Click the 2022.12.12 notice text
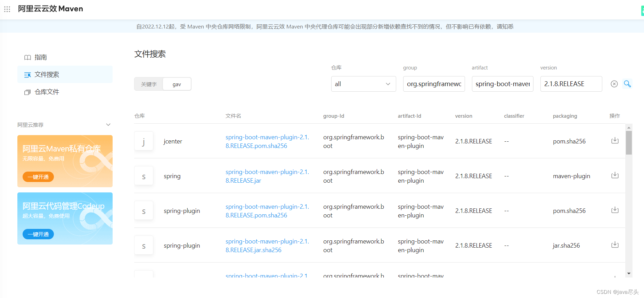 [x=325, y=26]
